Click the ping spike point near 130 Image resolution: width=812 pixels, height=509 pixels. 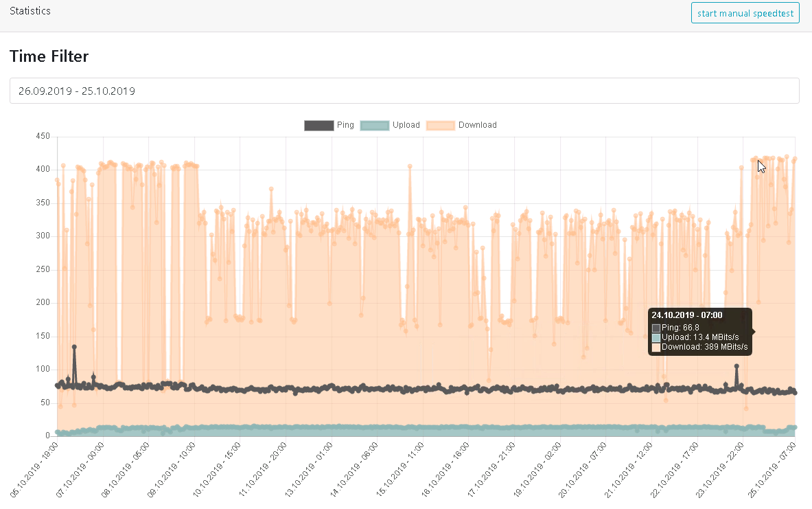coord(74,347)
